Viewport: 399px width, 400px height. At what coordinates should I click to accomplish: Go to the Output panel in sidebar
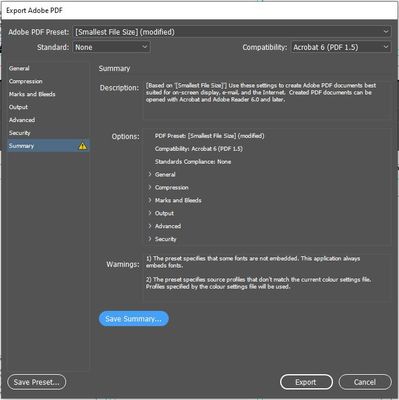click(18, 107)
